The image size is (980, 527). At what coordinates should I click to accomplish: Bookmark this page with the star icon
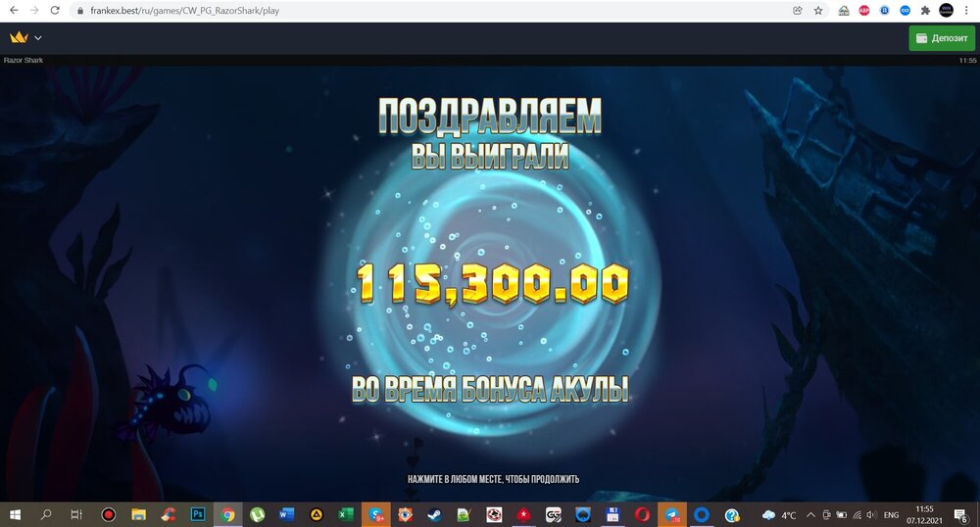818,10
